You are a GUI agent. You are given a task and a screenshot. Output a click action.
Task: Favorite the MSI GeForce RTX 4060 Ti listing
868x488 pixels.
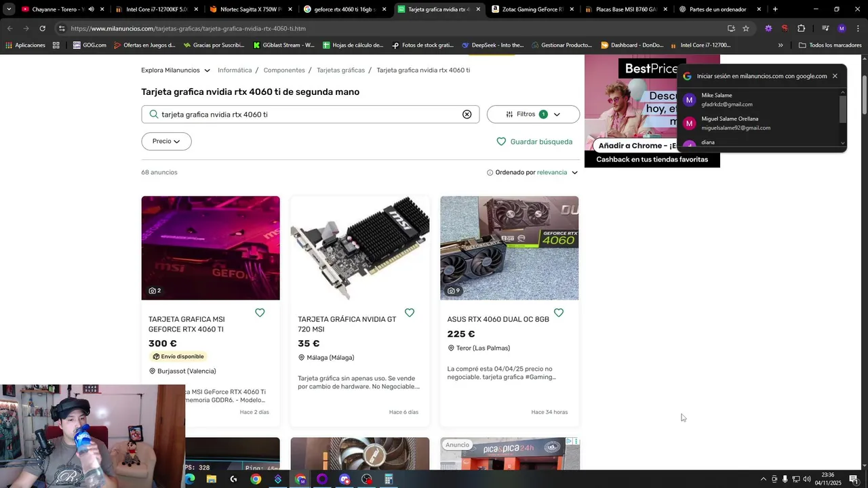click(260, 312)
